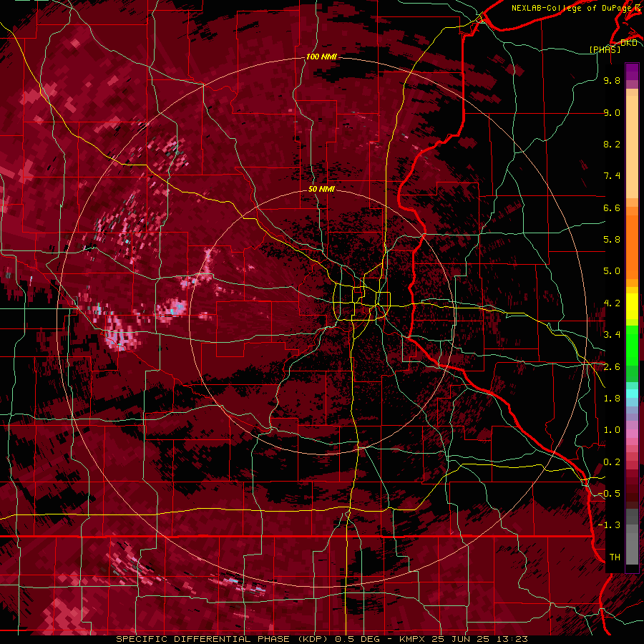Click the 5.0 value on color scale
The image size is (644, 644).
coord(612,271)
